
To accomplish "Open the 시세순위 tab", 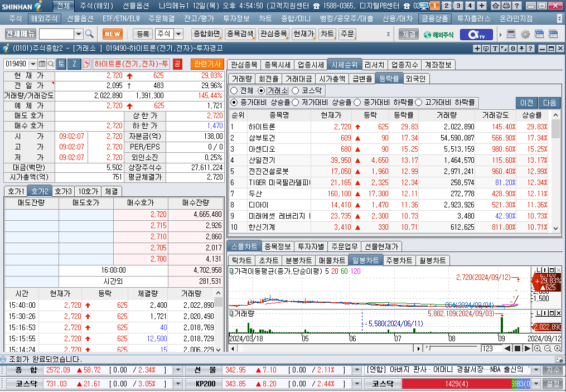I will point(345,65).
